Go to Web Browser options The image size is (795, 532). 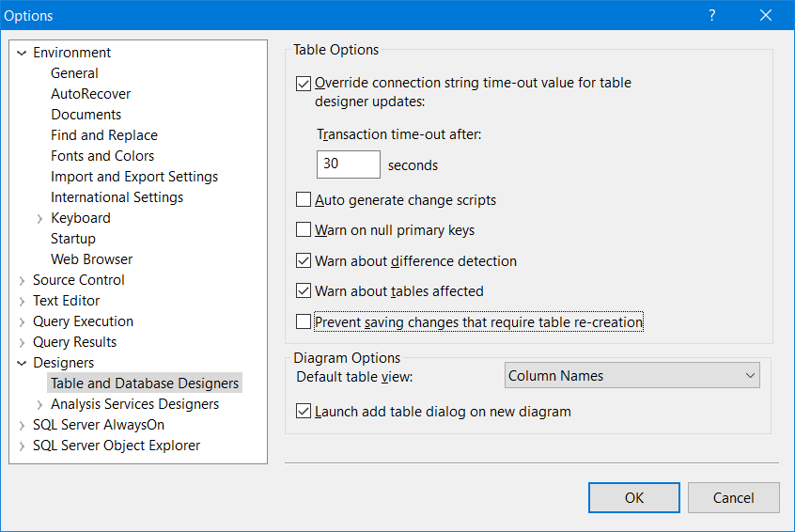91,259
